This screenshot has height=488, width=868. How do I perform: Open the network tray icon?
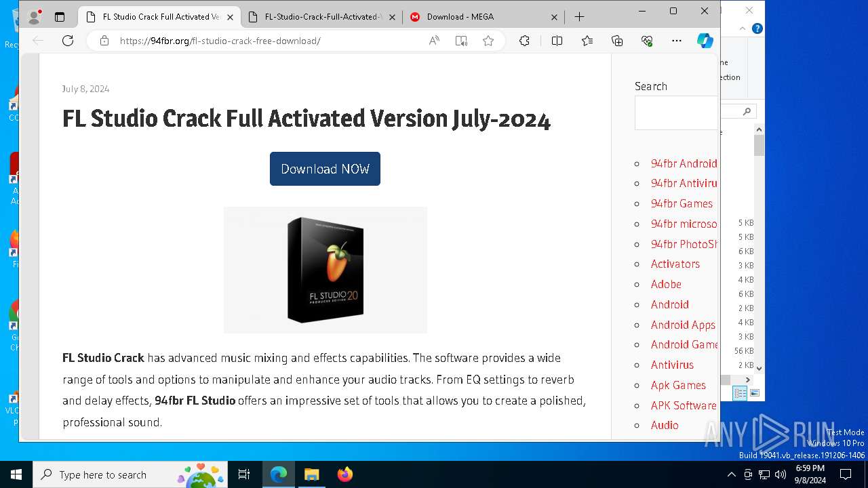[x=764, y=474]
